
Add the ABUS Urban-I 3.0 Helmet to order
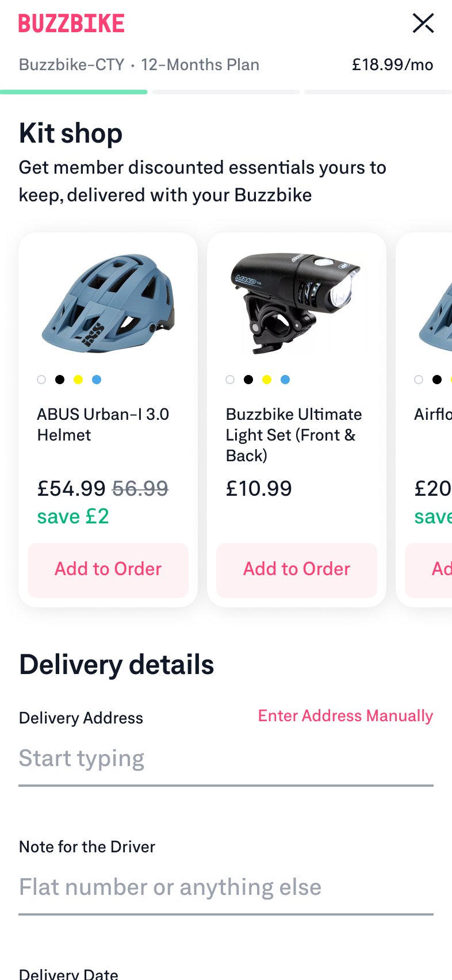(108, 569)
